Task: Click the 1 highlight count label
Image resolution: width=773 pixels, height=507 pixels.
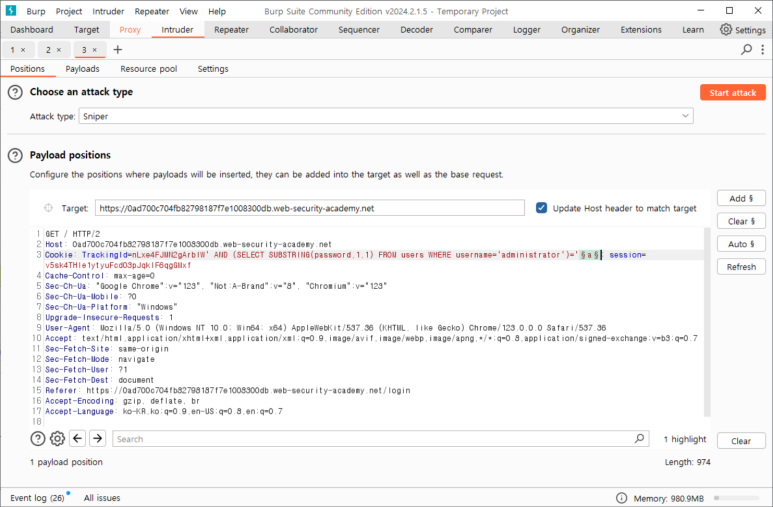Action: [x=685, y=439]
